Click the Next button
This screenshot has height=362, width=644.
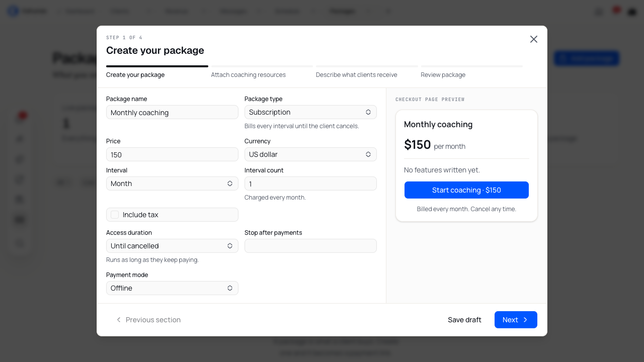tap(516, 320)
